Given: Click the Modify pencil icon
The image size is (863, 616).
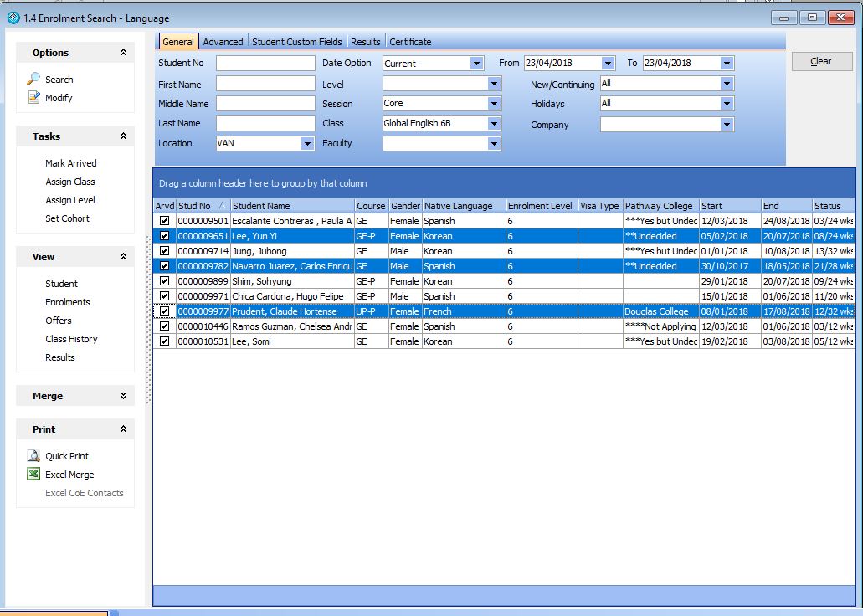Looking at the screenshot, I should pyautogui.click(x=33, y=98).
